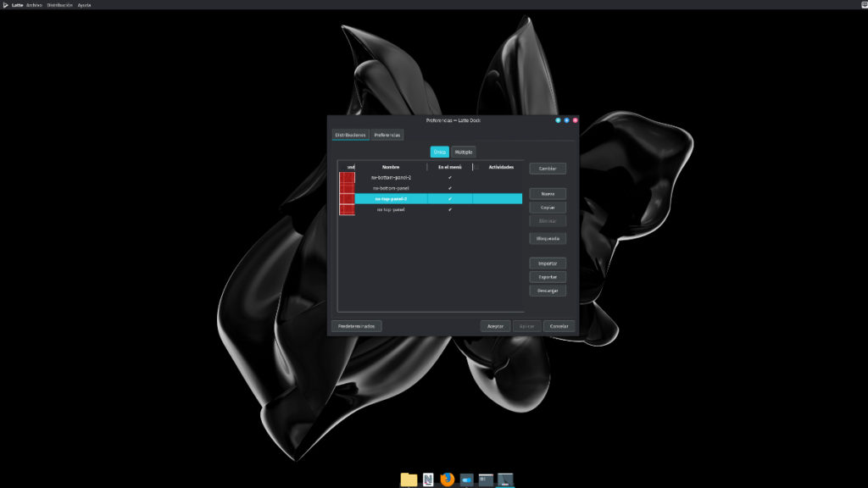This screenshot has height=488, width=868.
Task: Click the blue switch dock icon
Action: 465,480
